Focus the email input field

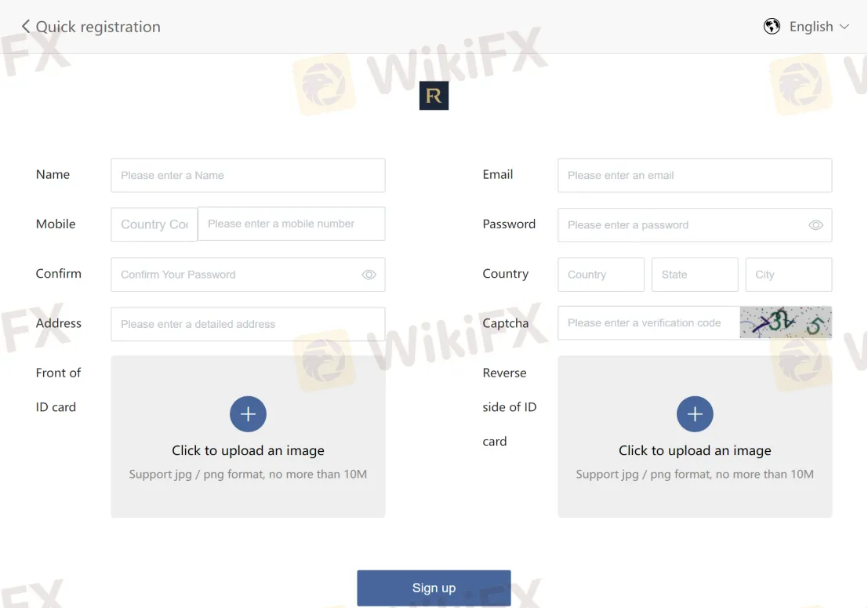[695, 176]
